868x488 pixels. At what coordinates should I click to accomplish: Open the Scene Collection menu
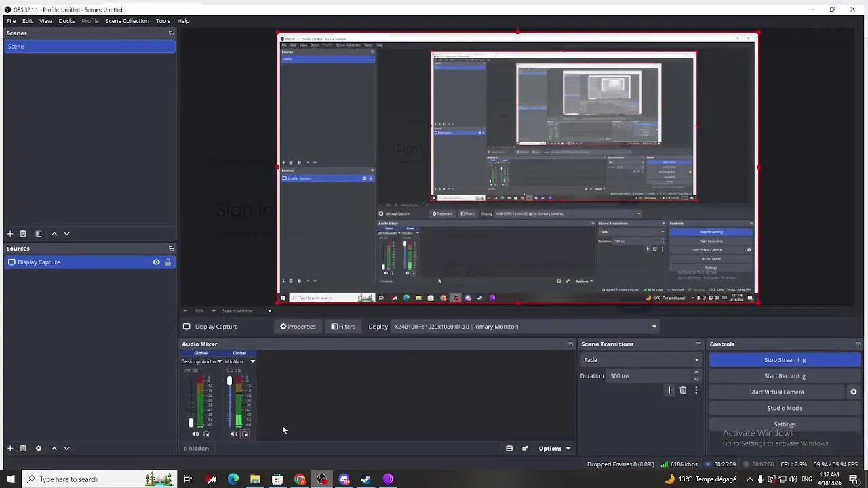(x=127, y=21)
